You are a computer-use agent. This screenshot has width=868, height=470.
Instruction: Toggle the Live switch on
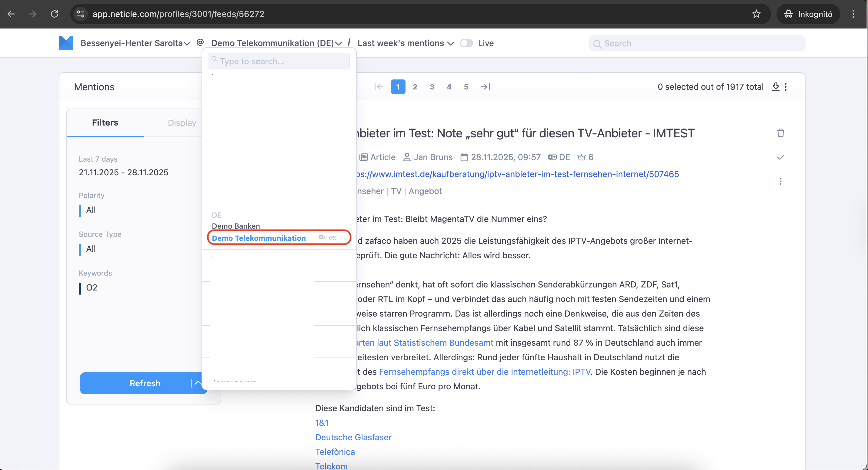[x=466, y=43]
